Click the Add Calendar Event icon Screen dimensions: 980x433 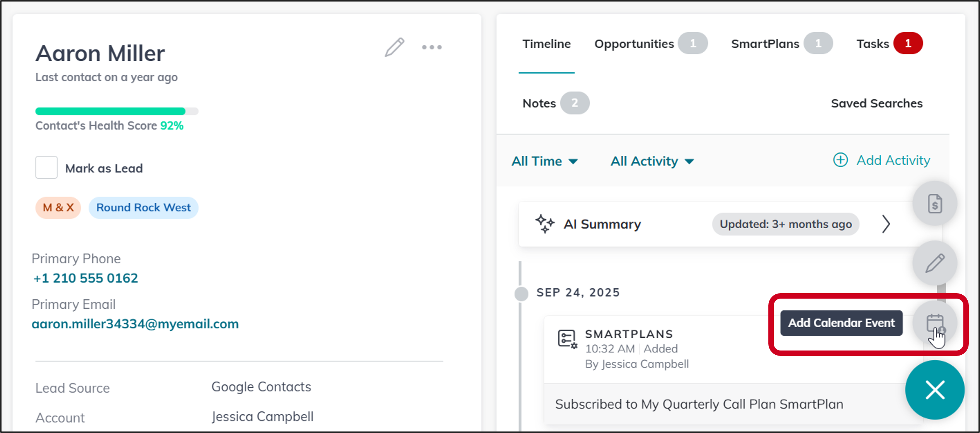pos(935,323)
